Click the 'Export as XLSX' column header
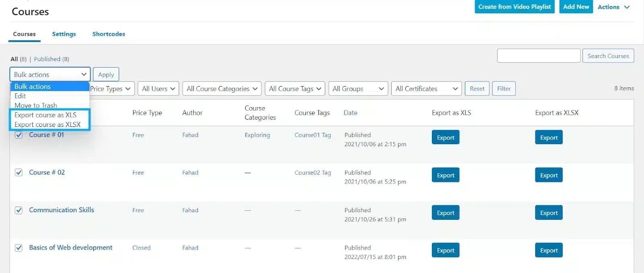The width and height of the screenshot is (644, 273). 557,113
